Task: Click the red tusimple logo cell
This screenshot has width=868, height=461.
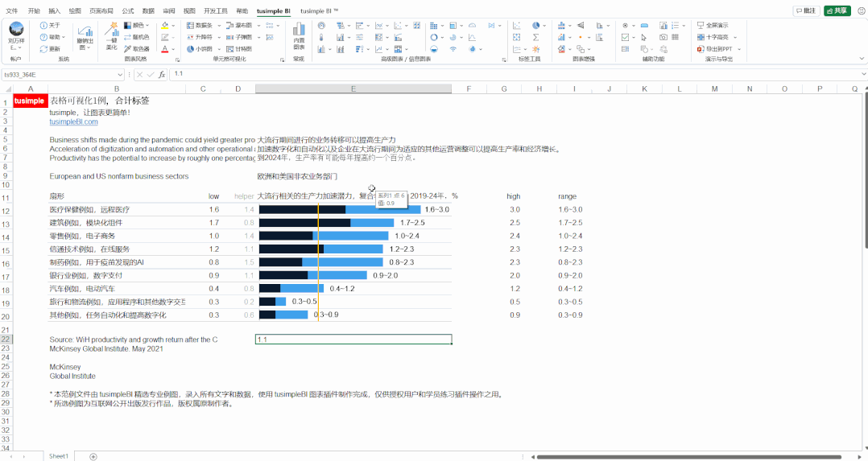Action: [30, 101]
